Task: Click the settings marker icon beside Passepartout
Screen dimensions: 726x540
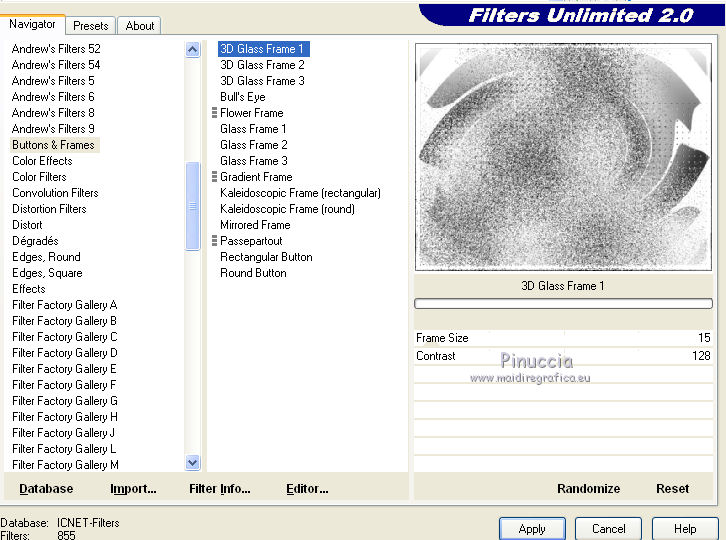Action: click(x=214, y=240)
